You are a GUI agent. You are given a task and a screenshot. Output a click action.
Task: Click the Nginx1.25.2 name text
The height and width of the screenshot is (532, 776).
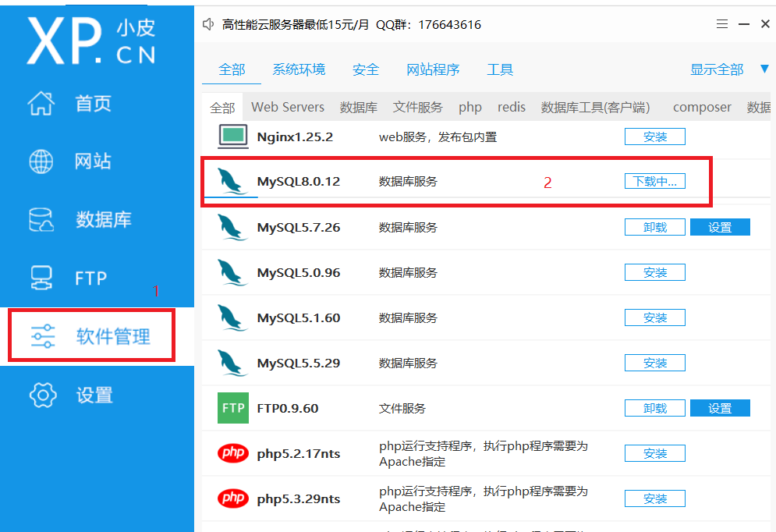295,137
